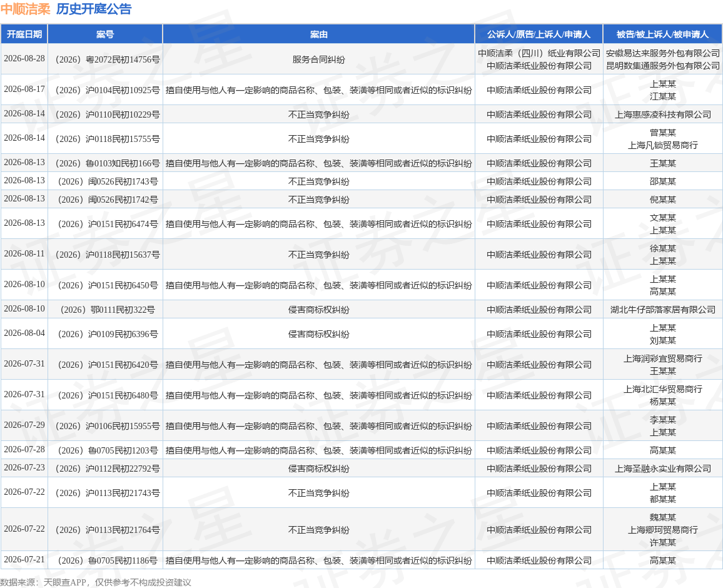
Task: Click defendant 上海惠感凌科技有限公司
Action: pos(662,114)
